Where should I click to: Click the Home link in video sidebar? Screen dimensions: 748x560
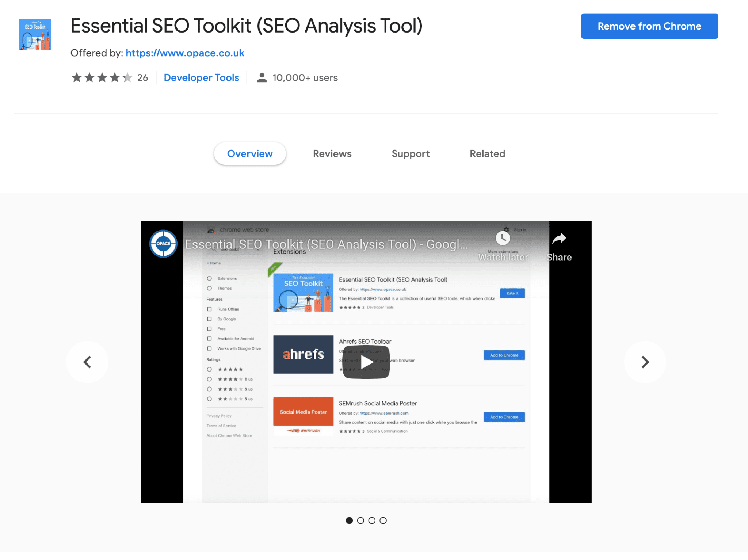(x=214, y=263)
